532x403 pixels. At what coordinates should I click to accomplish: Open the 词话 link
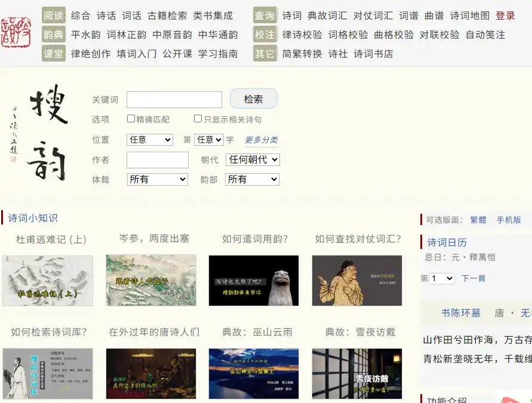click(131, 16)
